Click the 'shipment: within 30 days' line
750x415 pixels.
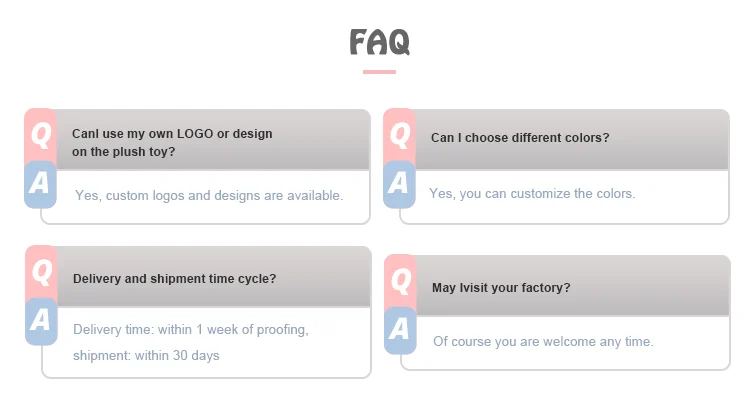point(146,355)
